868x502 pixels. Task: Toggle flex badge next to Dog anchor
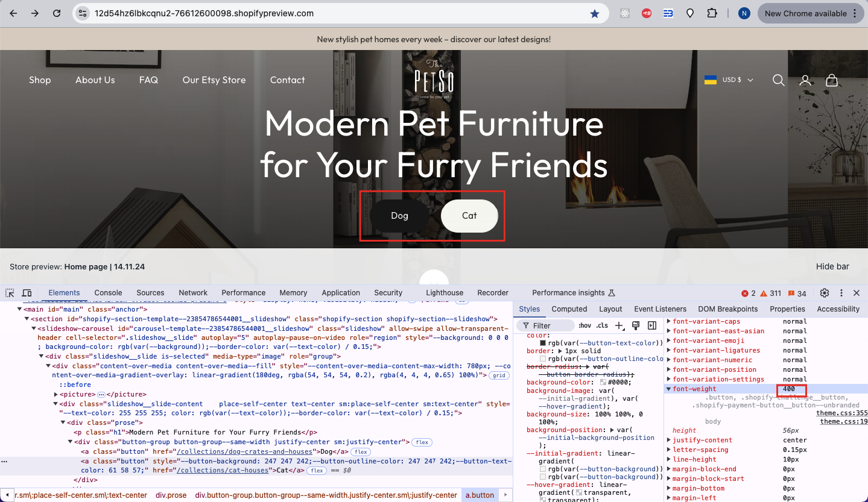(361, 452)
